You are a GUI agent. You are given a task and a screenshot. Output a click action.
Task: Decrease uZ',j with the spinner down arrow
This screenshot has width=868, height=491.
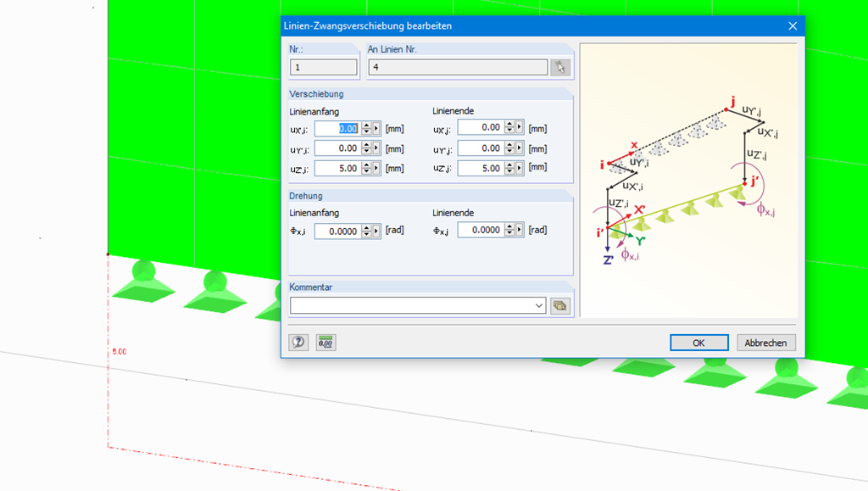(x=509, y=171)
